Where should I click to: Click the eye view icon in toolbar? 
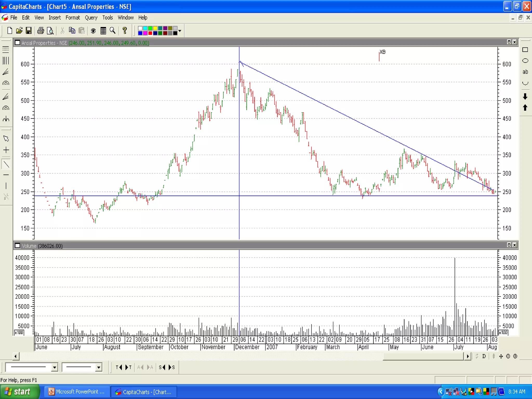(x=93, y=31)
